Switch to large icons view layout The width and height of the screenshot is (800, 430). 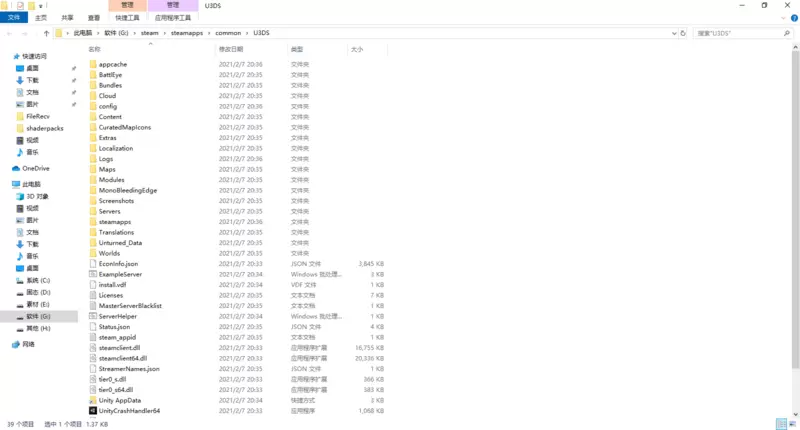click(792, 424)
